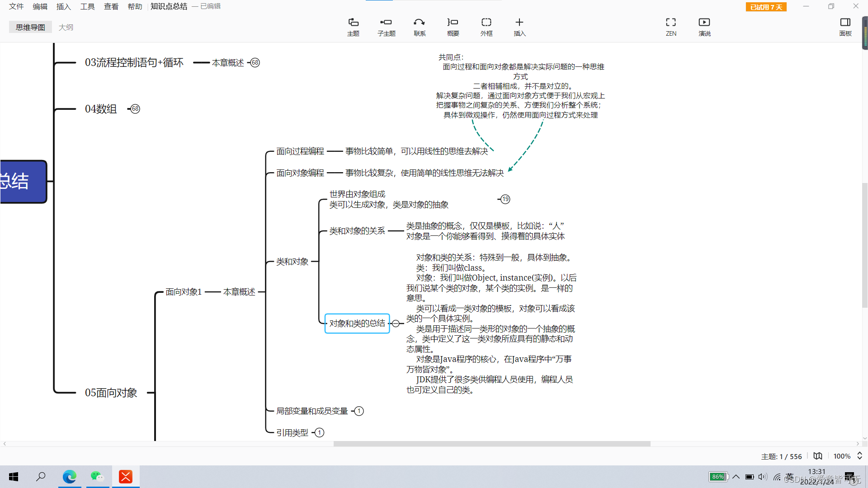This screenshot has height=488, width=868.
Task: Select 引用类型 topic
Action: (292, 433)
